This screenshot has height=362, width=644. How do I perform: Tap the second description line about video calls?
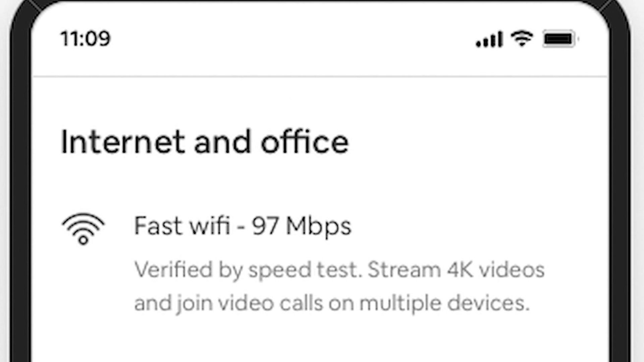coord(332,304)
